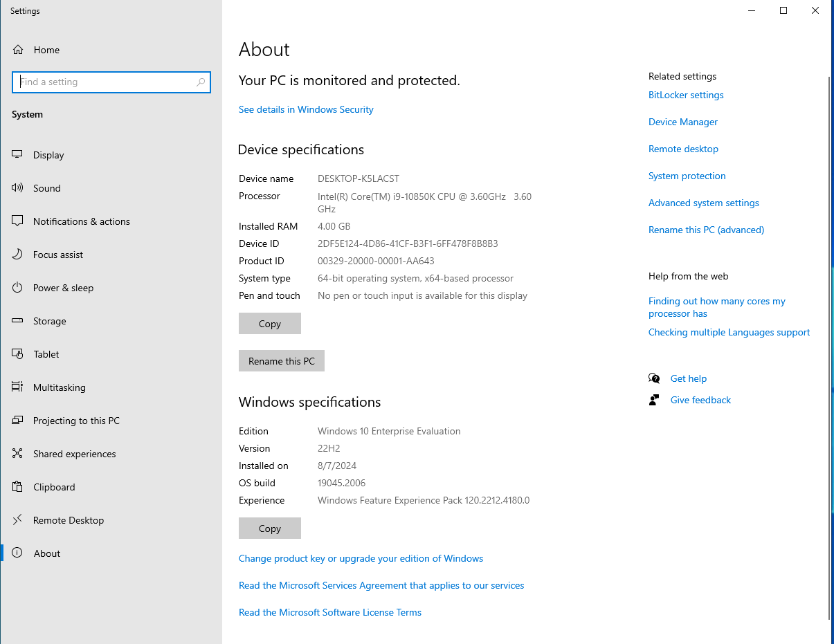Click Product ID 00329-20000-00001-AA643
This screenshot has height=644, width=834.
[x=376, y=261]
